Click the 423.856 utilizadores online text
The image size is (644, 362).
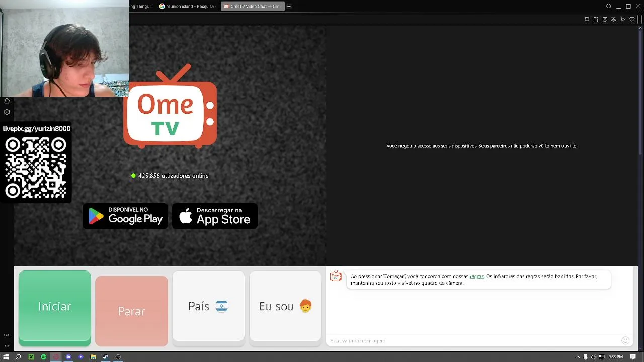coord(173,176)
